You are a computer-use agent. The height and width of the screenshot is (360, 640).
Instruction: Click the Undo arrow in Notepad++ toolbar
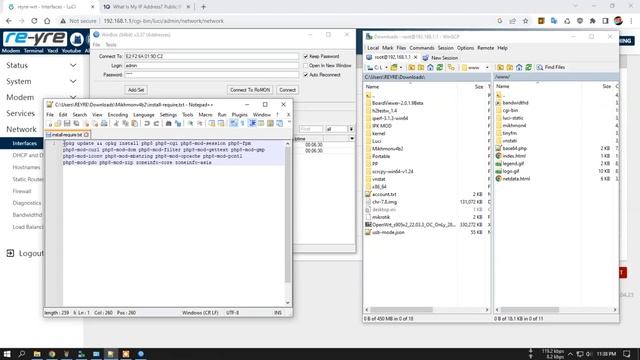(x=147, y=123)
